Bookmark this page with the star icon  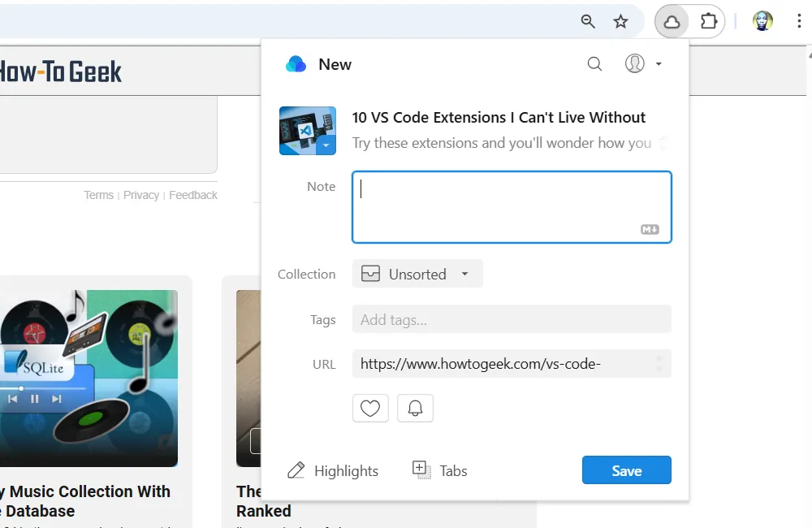621,22
